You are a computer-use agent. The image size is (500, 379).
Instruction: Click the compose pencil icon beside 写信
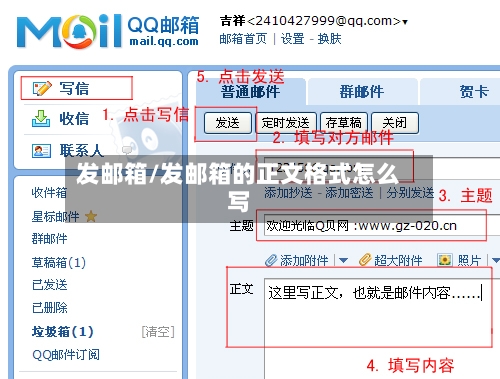42,88
